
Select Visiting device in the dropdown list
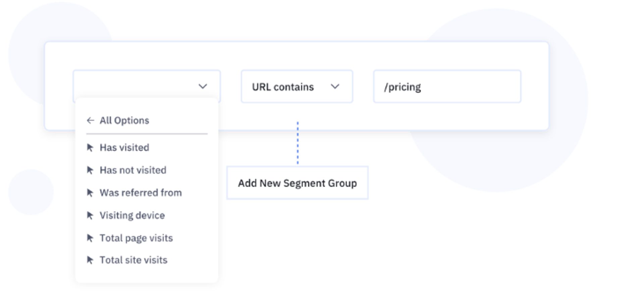(x=132, y=215)
